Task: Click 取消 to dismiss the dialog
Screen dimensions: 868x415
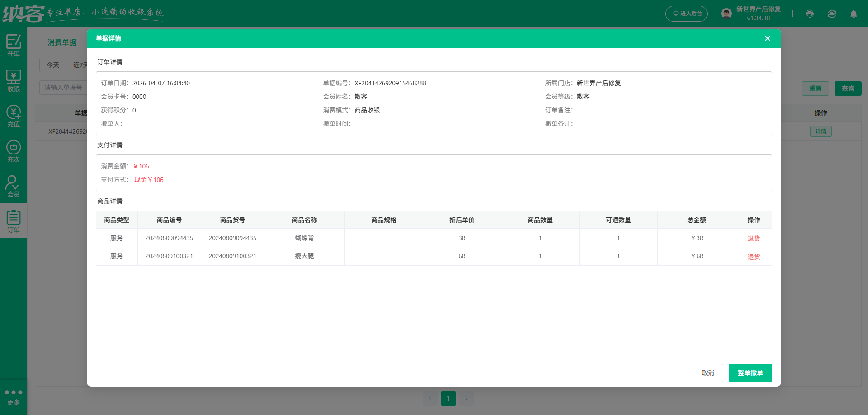Action: [708, 373]
